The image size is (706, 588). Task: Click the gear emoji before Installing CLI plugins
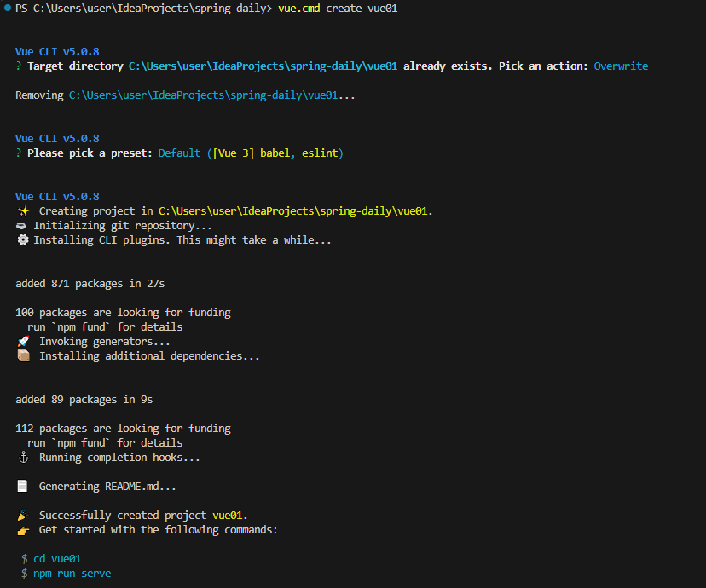point(22,239)
